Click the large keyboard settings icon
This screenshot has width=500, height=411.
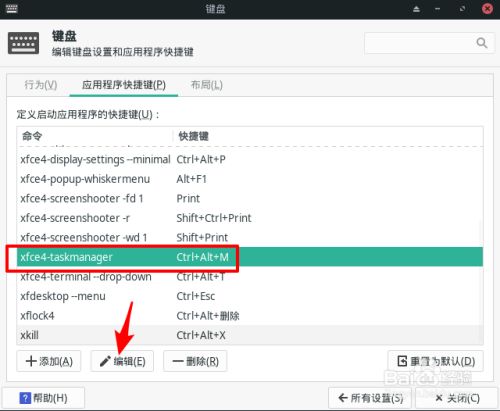point(23,43)
